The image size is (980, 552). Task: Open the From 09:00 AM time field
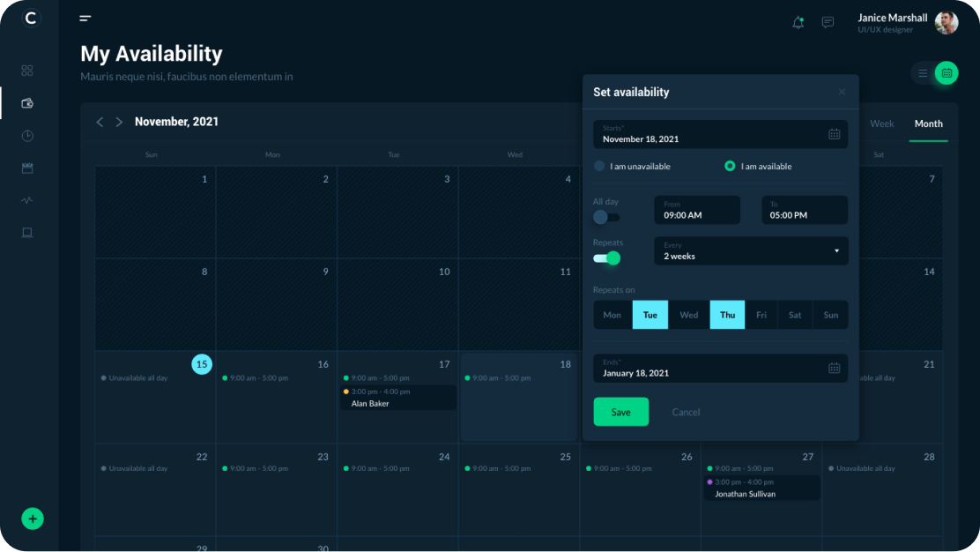tap(696, 210)
